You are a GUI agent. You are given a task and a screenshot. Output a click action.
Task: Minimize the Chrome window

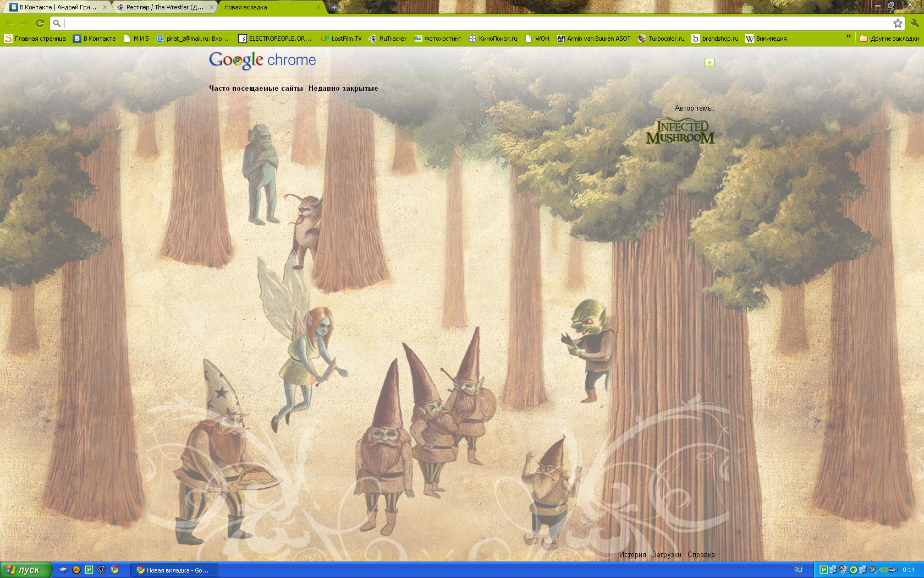coord(878,5)
